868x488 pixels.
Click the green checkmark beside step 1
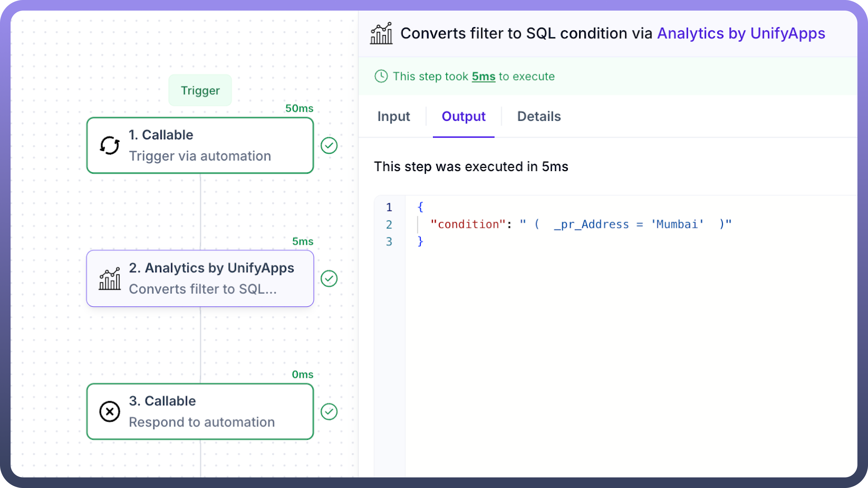[329, 145]
